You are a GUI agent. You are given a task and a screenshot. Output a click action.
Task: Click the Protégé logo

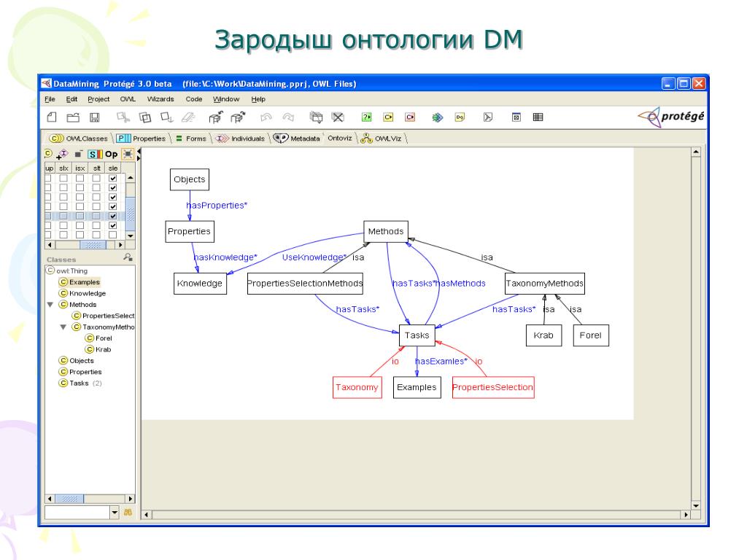pyautogui.click(x=671, y=117)
